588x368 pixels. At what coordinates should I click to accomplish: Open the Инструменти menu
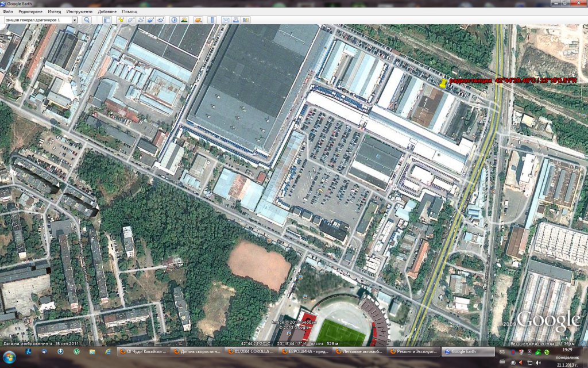coord(79,11)
